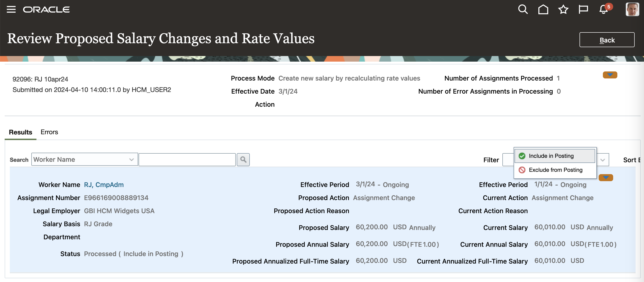
Task: Click the search magnifier in the header
Action: (523, 10)
